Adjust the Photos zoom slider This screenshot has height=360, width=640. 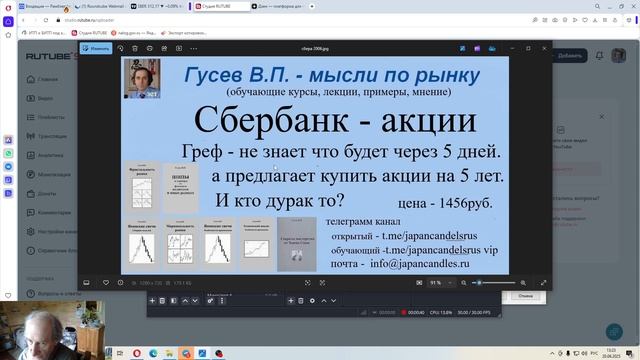493,282
